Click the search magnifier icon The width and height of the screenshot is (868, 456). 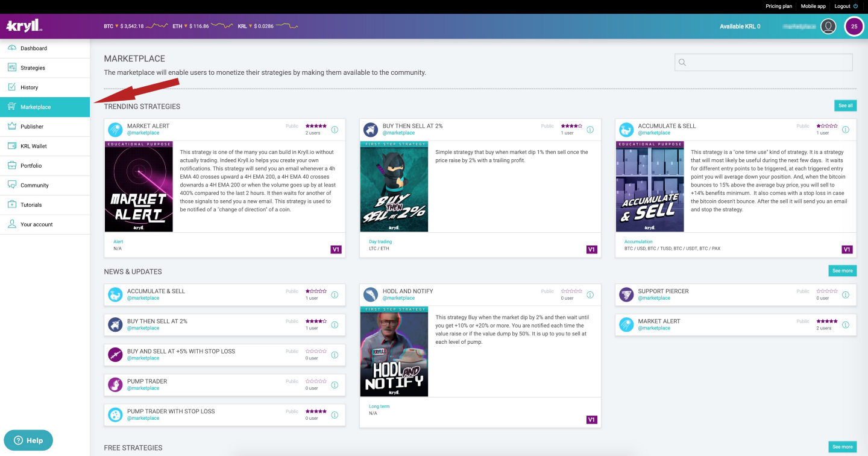(682, 62)
